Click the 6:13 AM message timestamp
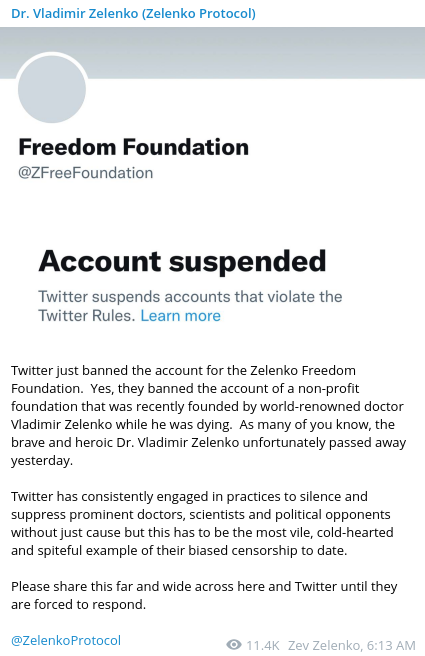Image resolution: width=425 pixels, height=656 pixels. pos(391,645)
